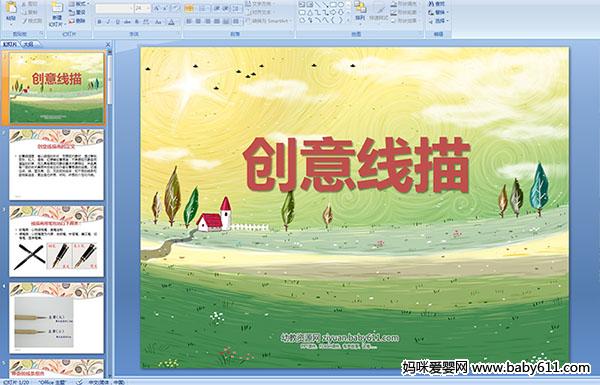This screenshot has height=385, width=600.
Task: Select the Arrow shape in gallery
Action: click(325, 5)
